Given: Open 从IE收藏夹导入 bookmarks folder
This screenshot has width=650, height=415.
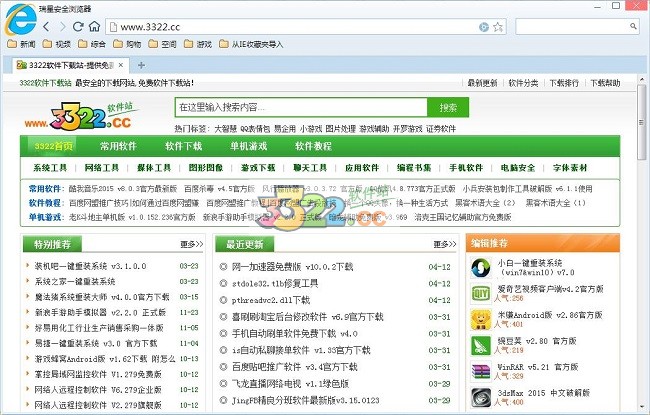Looking at the screenshot, I should (251, 44).
